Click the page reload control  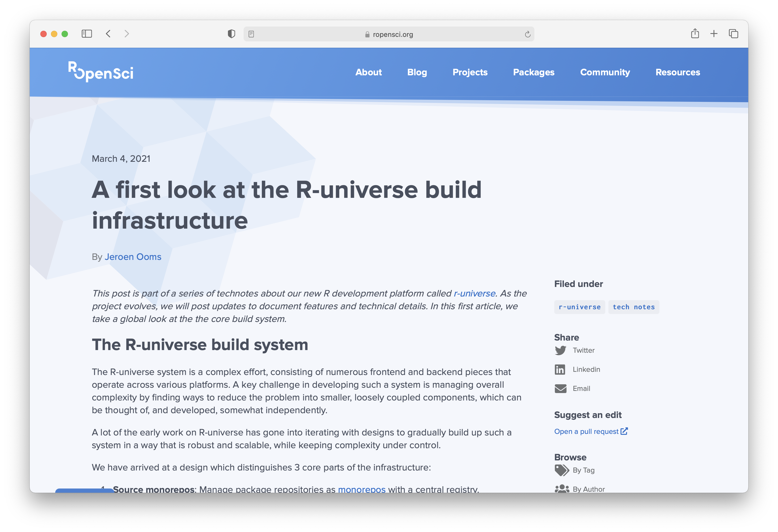tap(527, 34)
